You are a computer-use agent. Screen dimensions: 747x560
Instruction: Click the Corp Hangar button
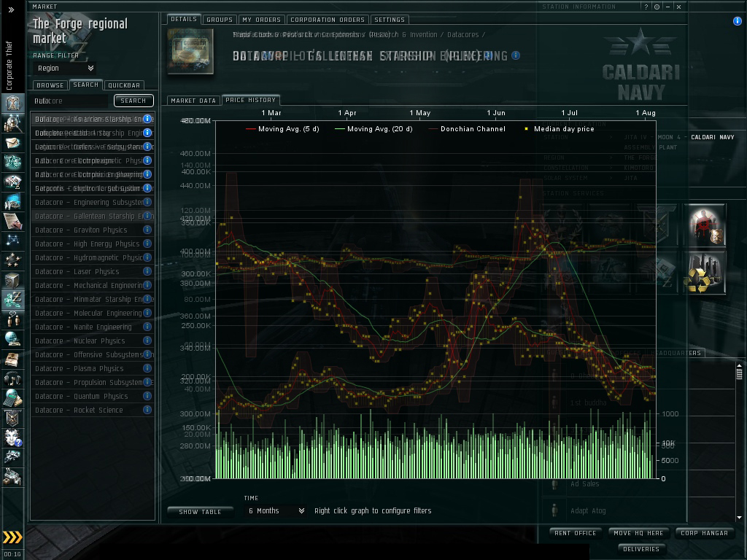(704, 533)
